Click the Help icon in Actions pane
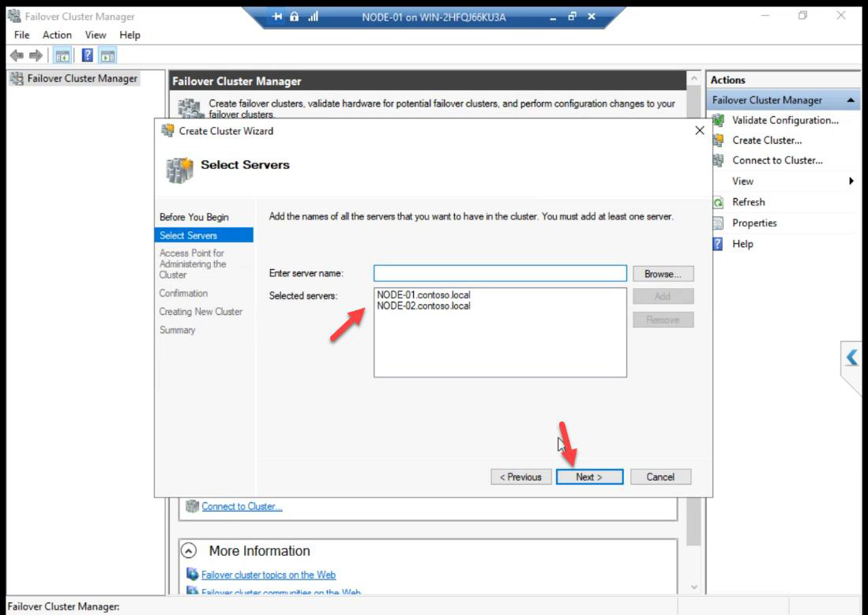Image resolution: width=868 pixels, height=615 pixels. pyautogui.click(x=718, y=244)
